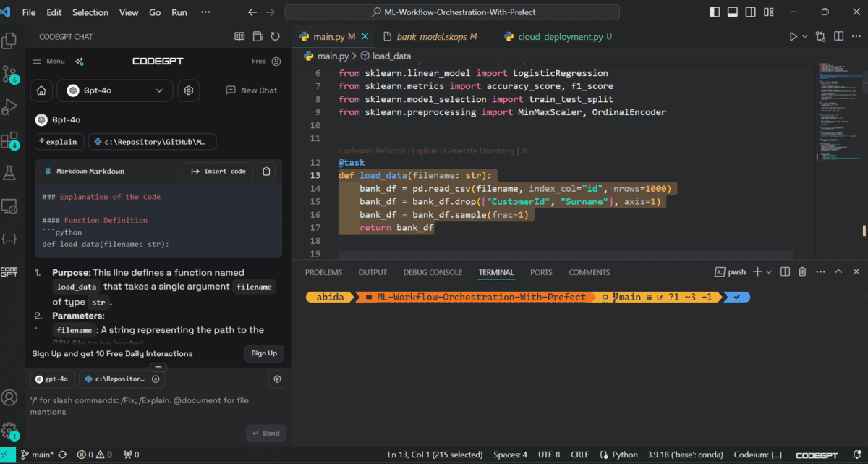868x464 pixels.
Task: Open the CodeGPT hamburger Menu
Action: (x=50, y=62)
